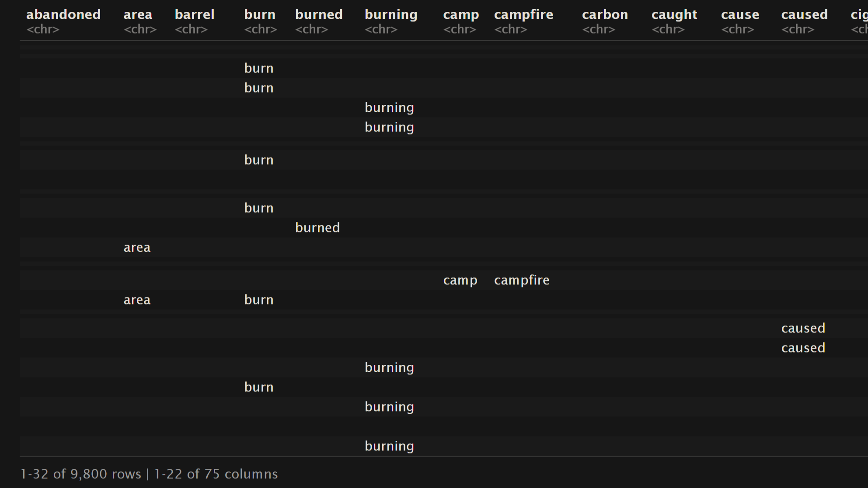Viewport: 868px width, 488px height.
Task: Select the "burning" column header
Action: click(391, 15)
